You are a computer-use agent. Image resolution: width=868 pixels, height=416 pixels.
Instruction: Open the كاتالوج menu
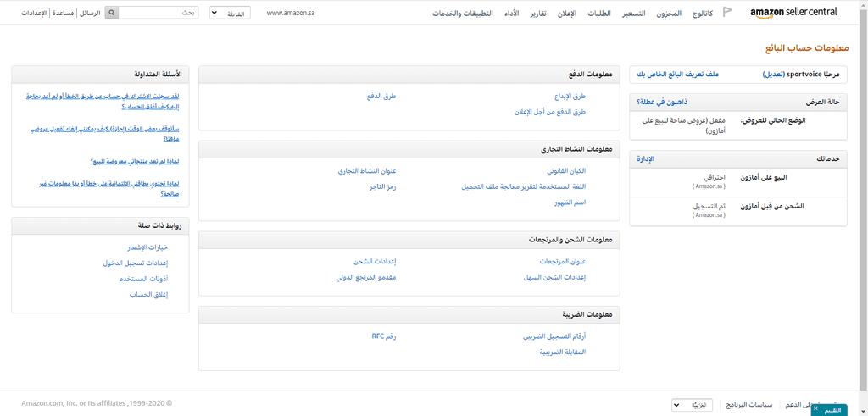(x=703, y=13)
